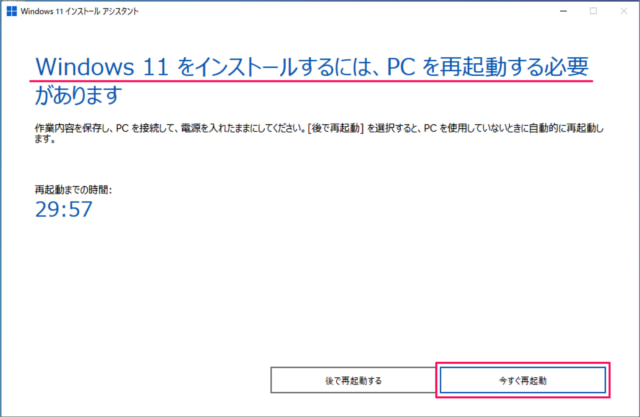This screenshot has width=640, height=417.
Task: Click the window title Windows 11 インストール アシスタント
Action: point(80,11)
